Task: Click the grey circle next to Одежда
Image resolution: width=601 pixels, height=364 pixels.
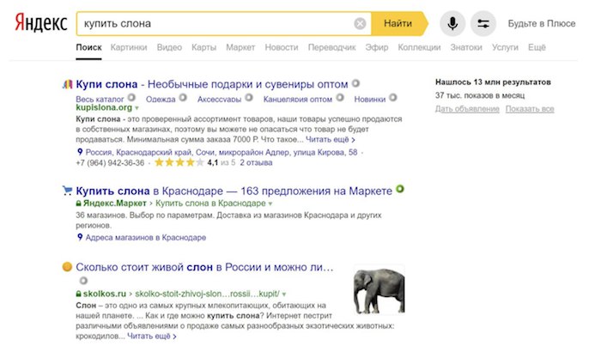Action: tap(183, 98)
